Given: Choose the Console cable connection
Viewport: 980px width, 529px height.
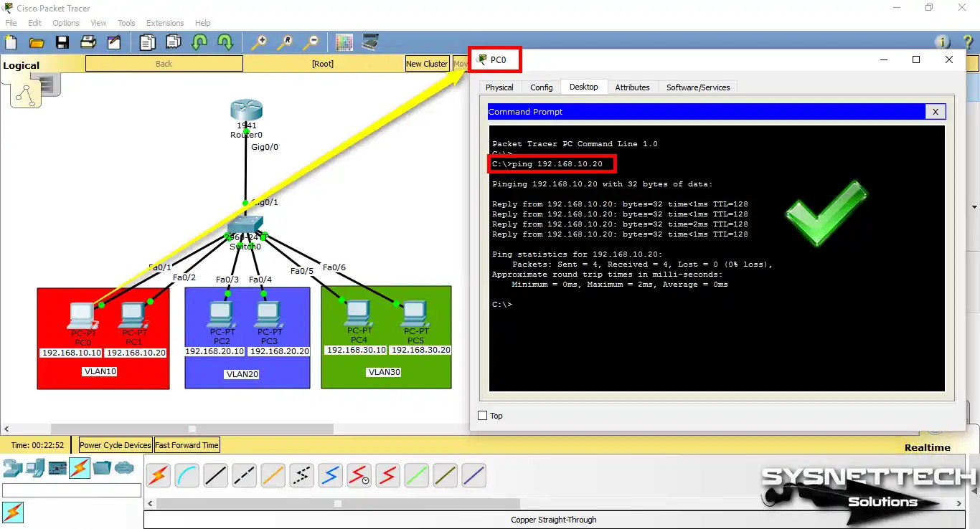Looking at the screenshot, I should pos(187,475).
